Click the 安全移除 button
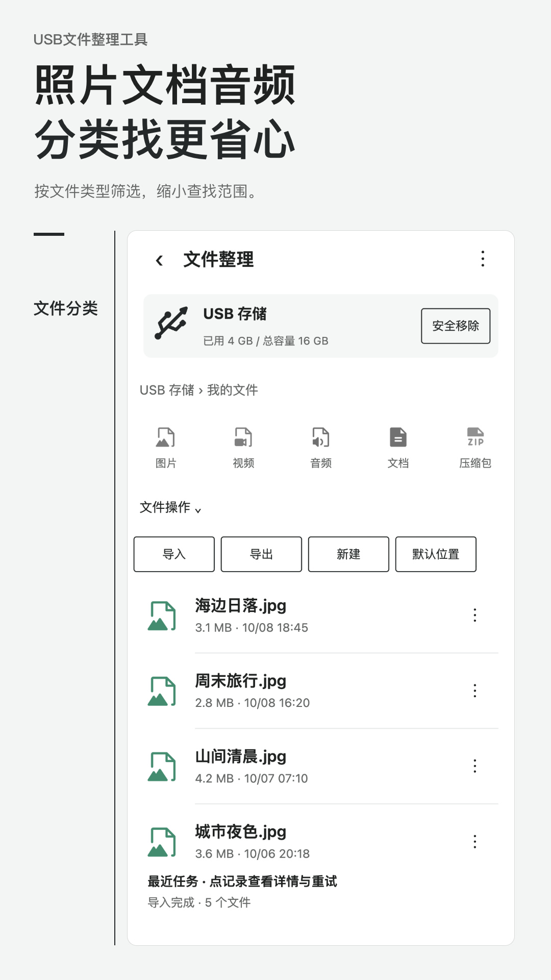 [456, 326]
